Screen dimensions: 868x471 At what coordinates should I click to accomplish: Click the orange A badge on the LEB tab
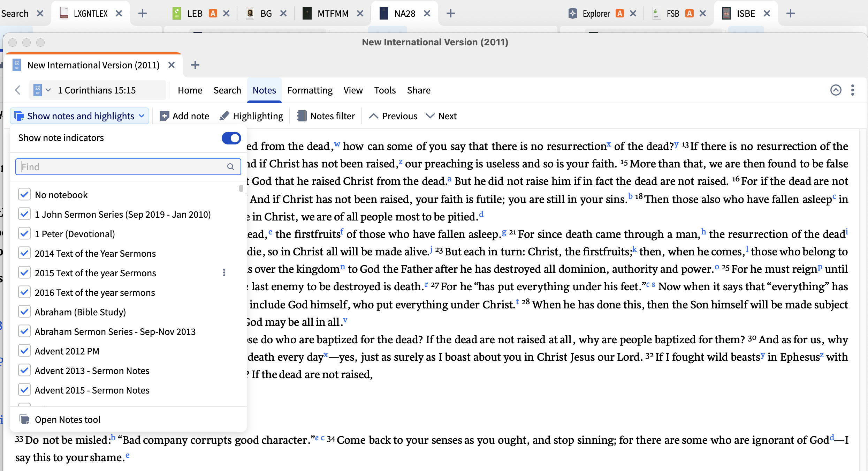[213, 13]
